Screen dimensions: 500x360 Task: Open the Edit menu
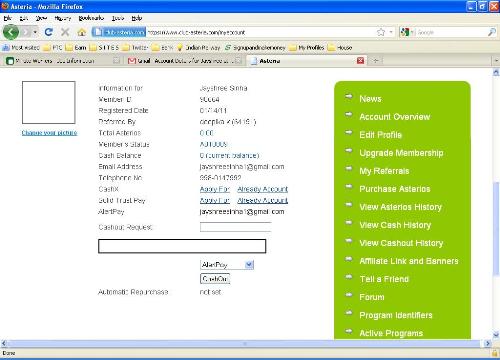[x=24, y=18]
